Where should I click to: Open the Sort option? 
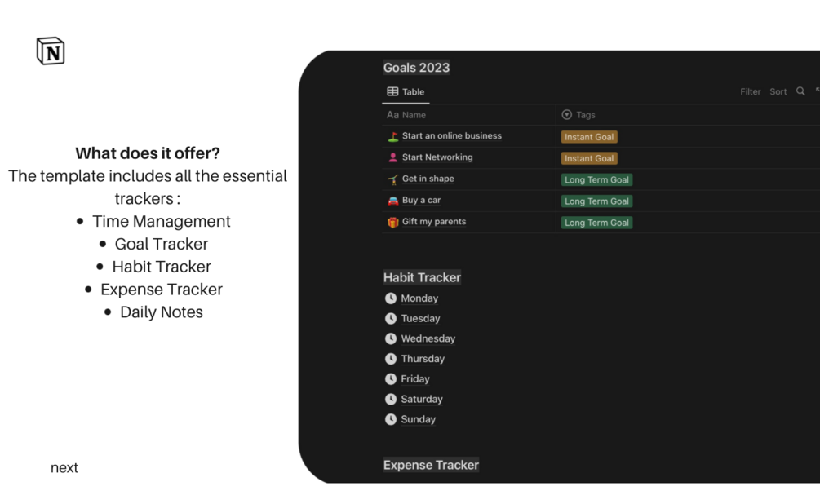[778, 92]
